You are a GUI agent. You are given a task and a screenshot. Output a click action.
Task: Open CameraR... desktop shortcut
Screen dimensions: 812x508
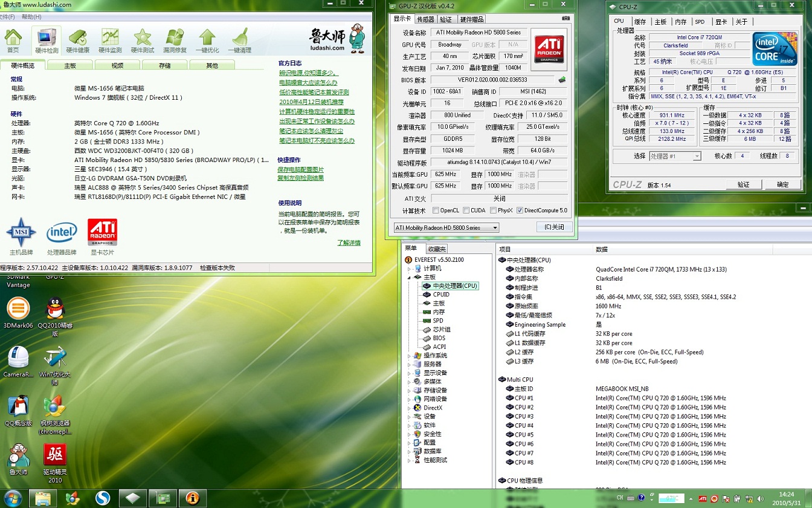tap(18, 362)
